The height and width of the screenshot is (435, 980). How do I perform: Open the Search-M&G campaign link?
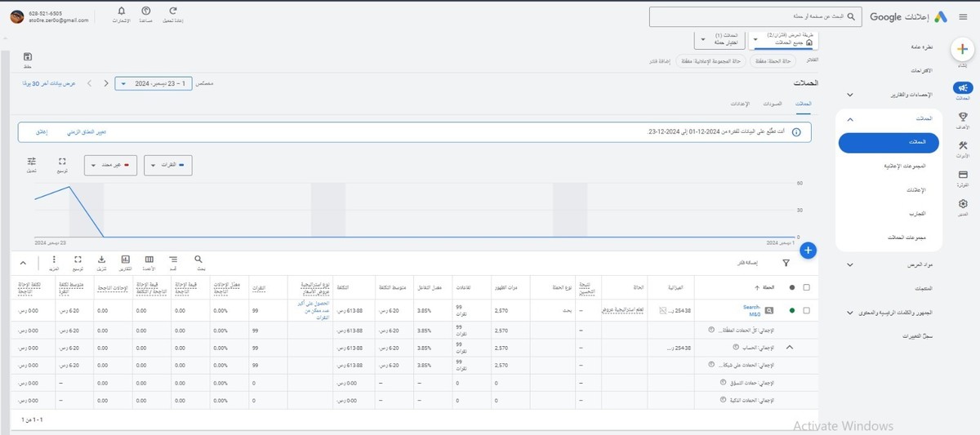coord(751,310)
